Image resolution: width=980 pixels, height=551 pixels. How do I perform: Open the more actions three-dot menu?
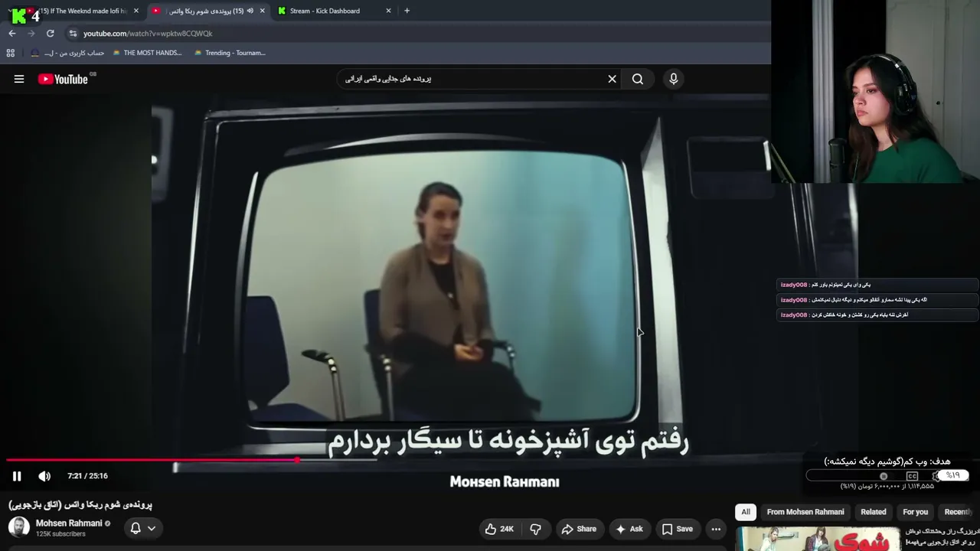pos(716,529)
